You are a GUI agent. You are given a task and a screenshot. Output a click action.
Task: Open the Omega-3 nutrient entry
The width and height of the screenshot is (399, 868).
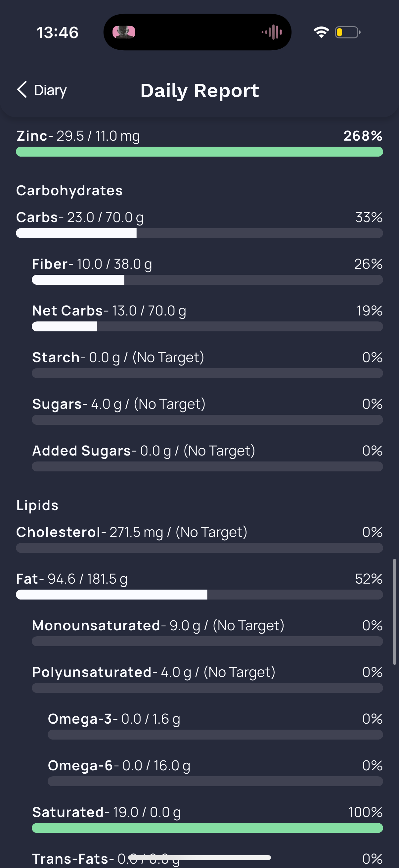(x=215, y=725)
